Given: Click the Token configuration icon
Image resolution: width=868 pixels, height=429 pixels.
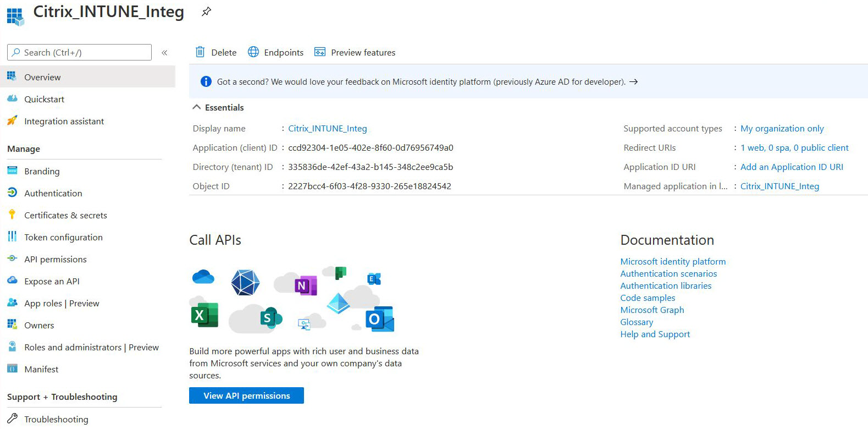Looking at the screenshot, I should 12,237.
